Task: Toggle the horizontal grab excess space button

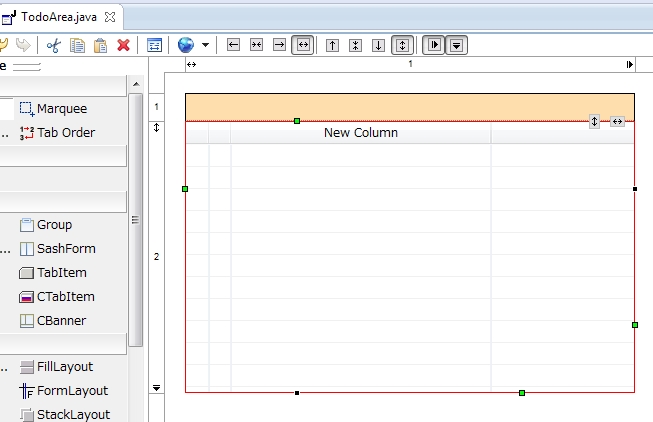Action: (x=433, y=45)
